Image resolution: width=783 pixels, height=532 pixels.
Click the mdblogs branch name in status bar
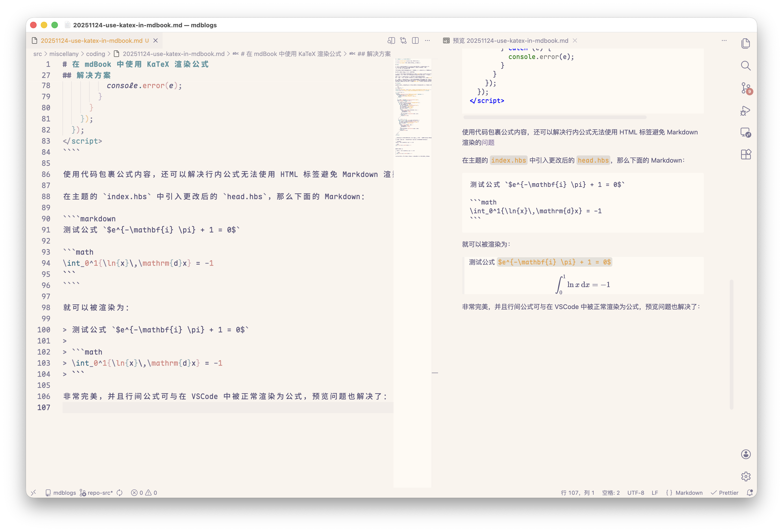[x=65, y=493]
